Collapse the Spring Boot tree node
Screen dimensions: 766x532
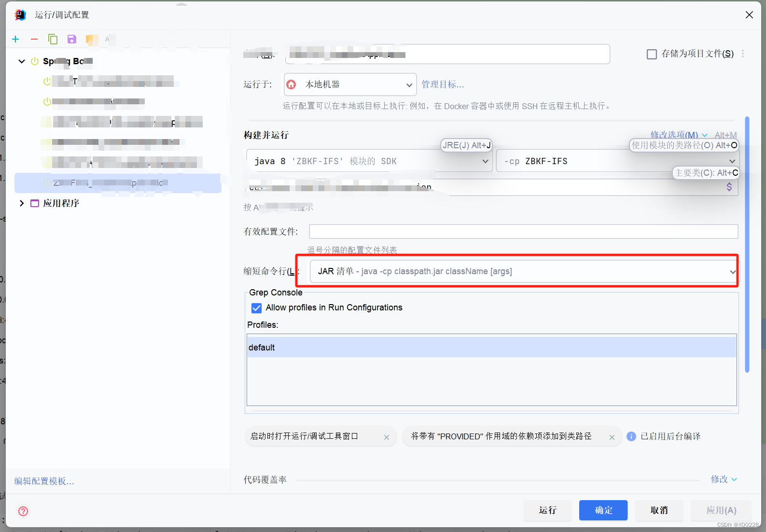pos(22,61)
